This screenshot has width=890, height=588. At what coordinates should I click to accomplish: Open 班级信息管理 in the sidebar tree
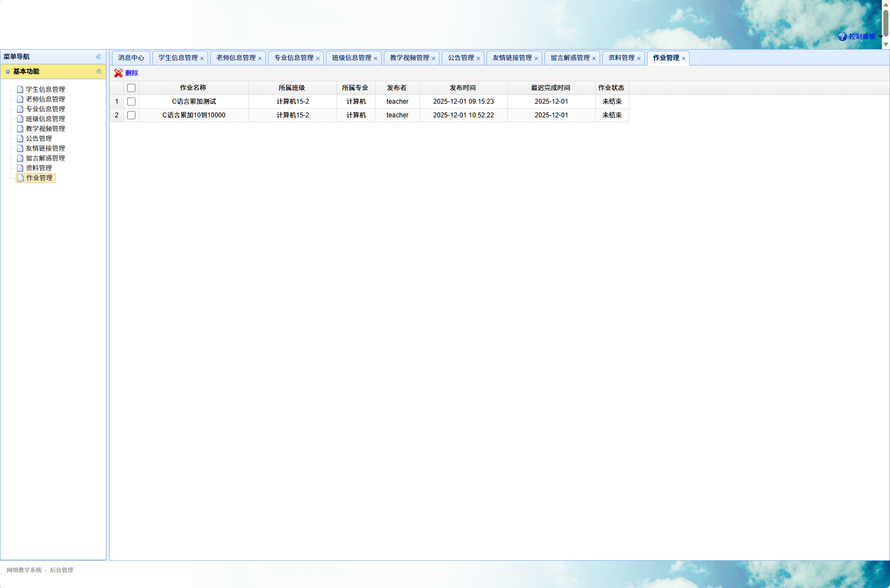pos(45,119)
